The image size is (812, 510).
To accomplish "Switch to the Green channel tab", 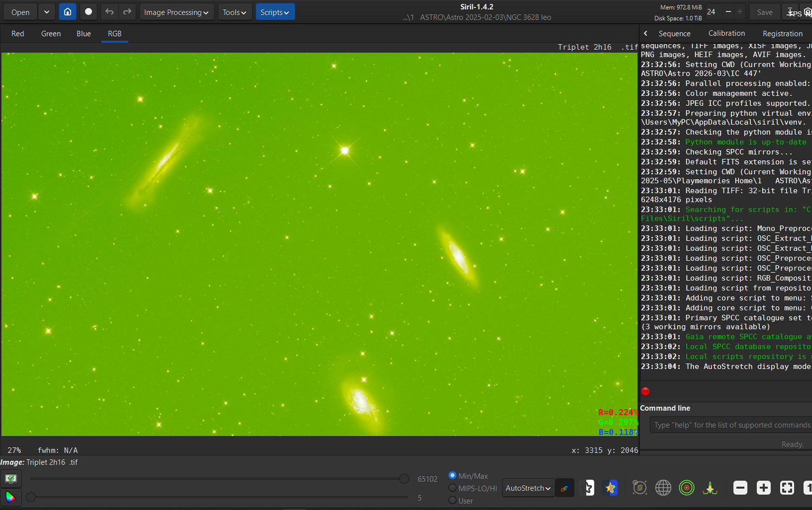I will (x=51, y=34).
